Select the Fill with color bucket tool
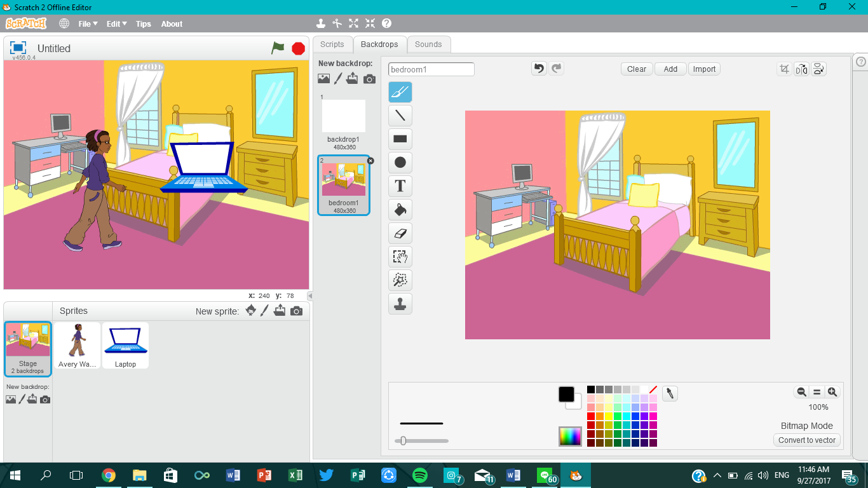This screenshot has height=488, width=868. pos(400,209)
